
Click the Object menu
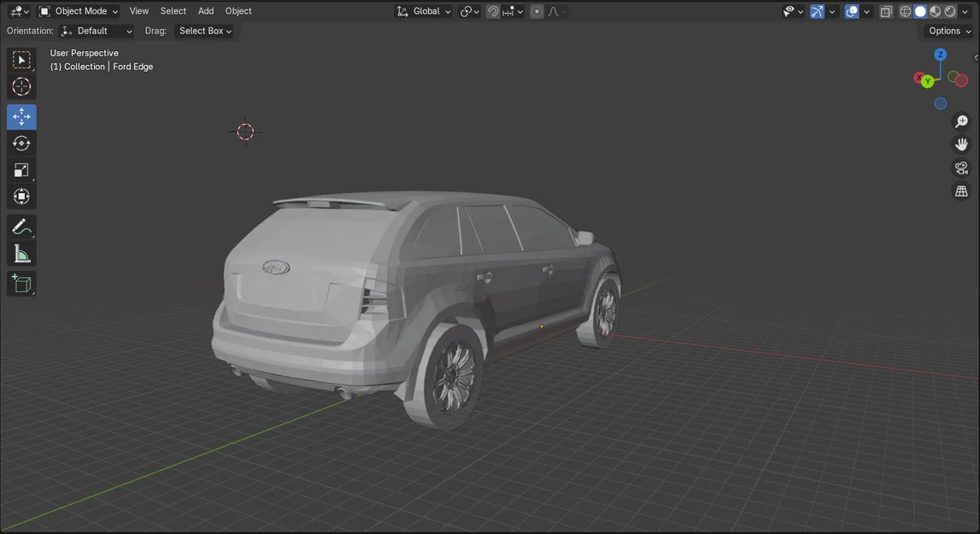pyautogui.click(x=238, y=11)
